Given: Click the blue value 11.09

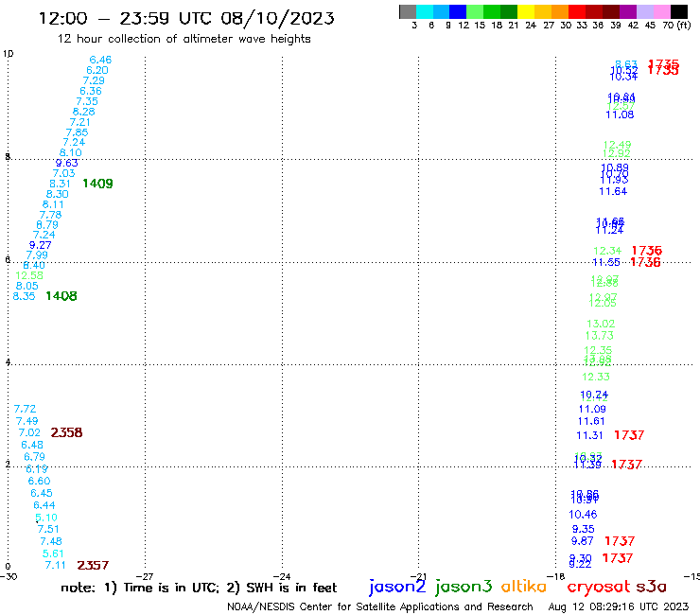Looking at the screenshot, I should point(592,409).
